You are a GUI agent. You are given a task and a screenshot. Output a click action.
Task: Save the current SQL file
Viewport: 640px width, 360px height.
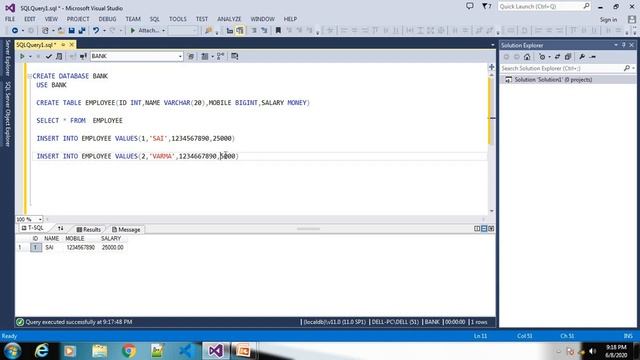pos(72,31)
